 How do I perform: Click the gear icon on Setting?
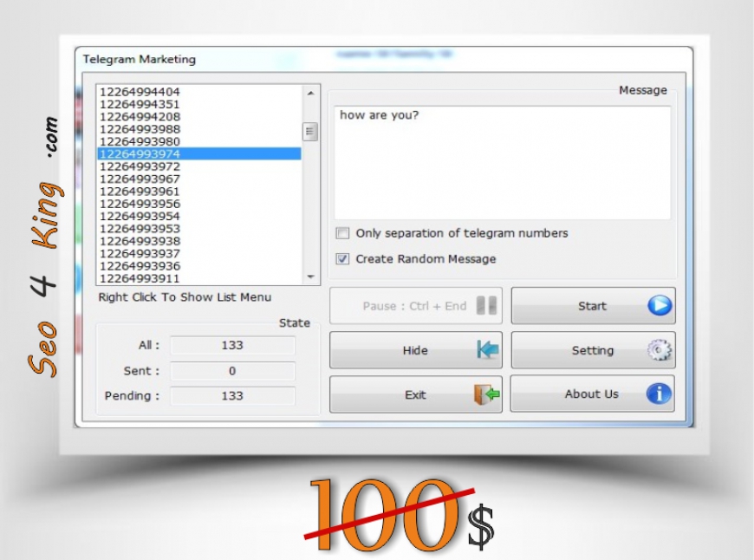tap(659, 350)
